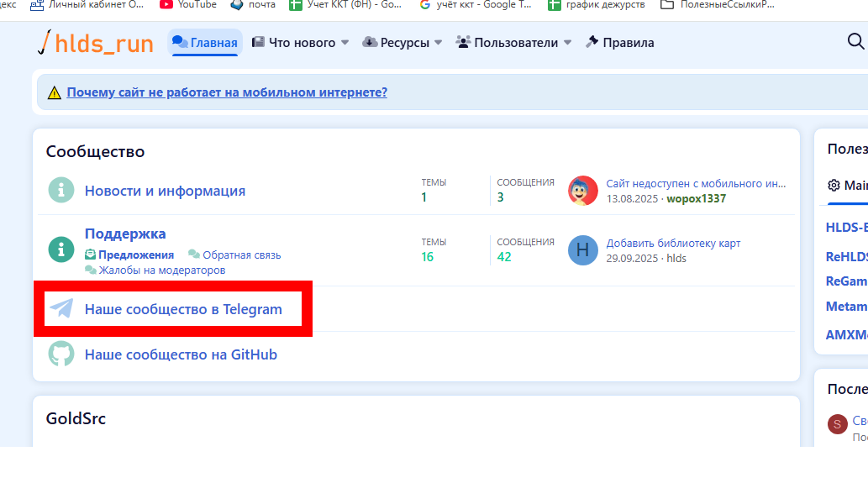Click the GitHub octocat icon

click(61, 354)
